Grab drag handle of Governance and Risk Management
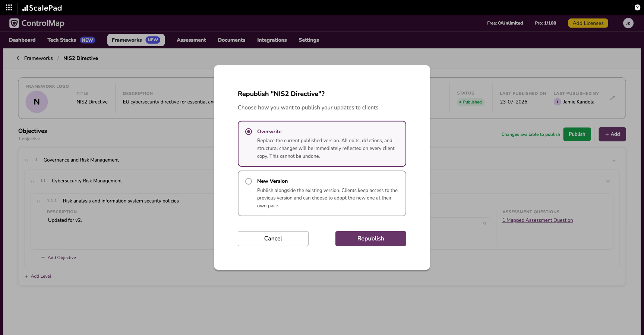644x335 pixels. (26, 160)
